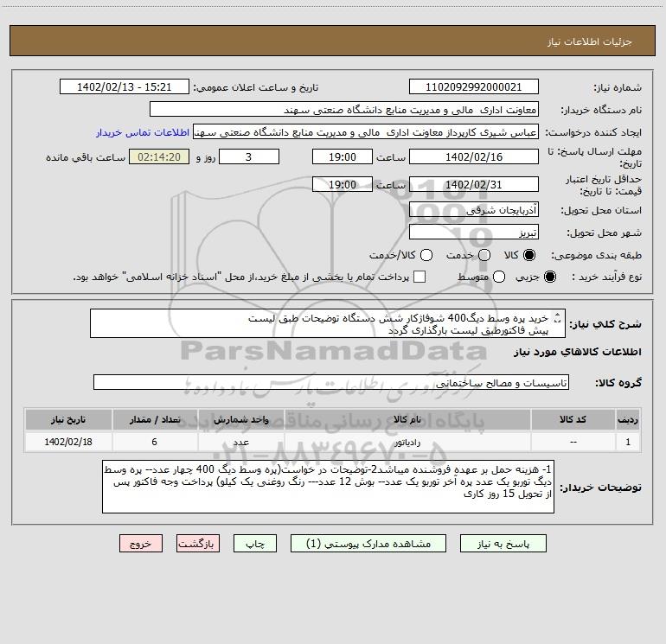The width and height of the screenshot is (666, 644).
Task: Select the کالا radio button
Action: point(529,255)
